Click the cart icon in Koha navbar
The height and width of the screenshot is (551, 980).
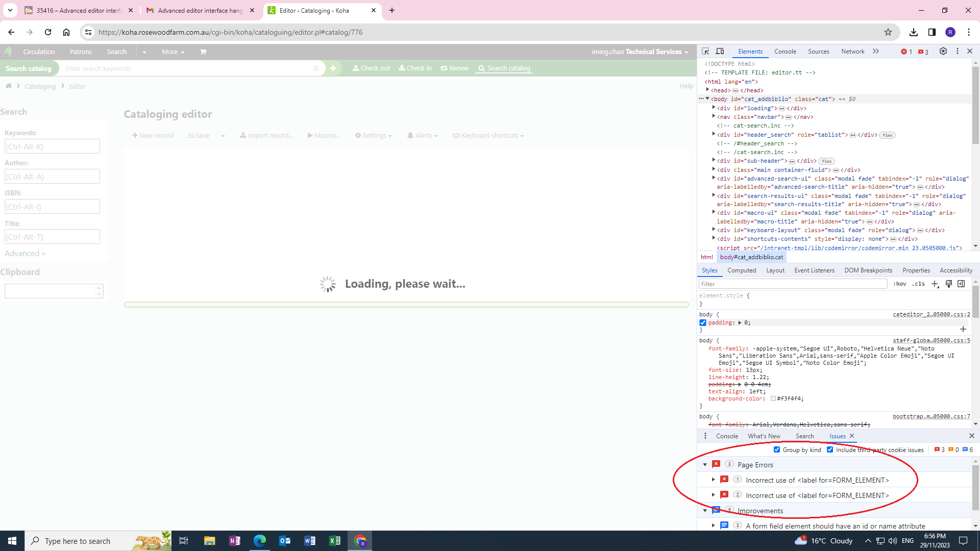coord(203,52)
